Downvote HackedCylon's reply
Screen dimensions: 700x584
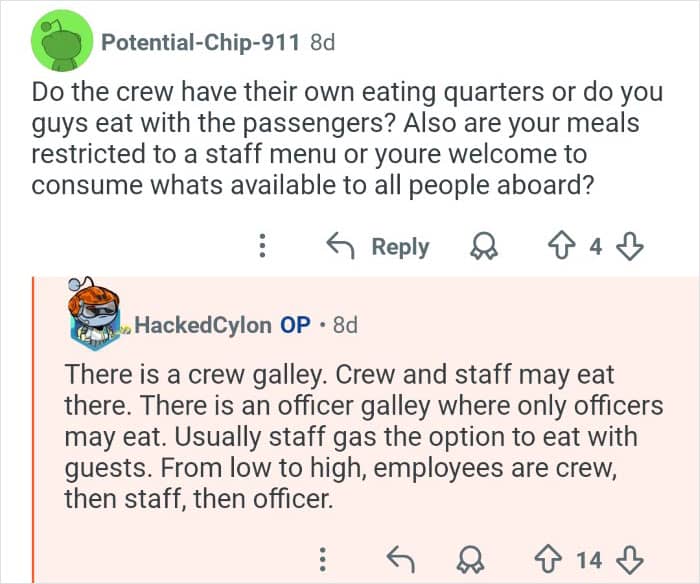(x=632, y=559)
